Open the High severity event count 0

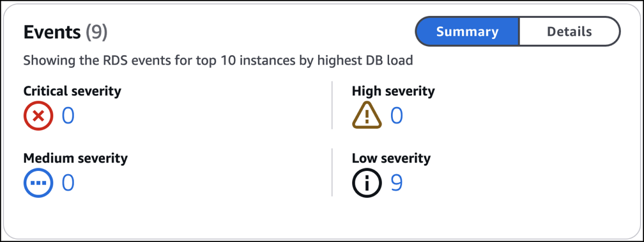396,116
